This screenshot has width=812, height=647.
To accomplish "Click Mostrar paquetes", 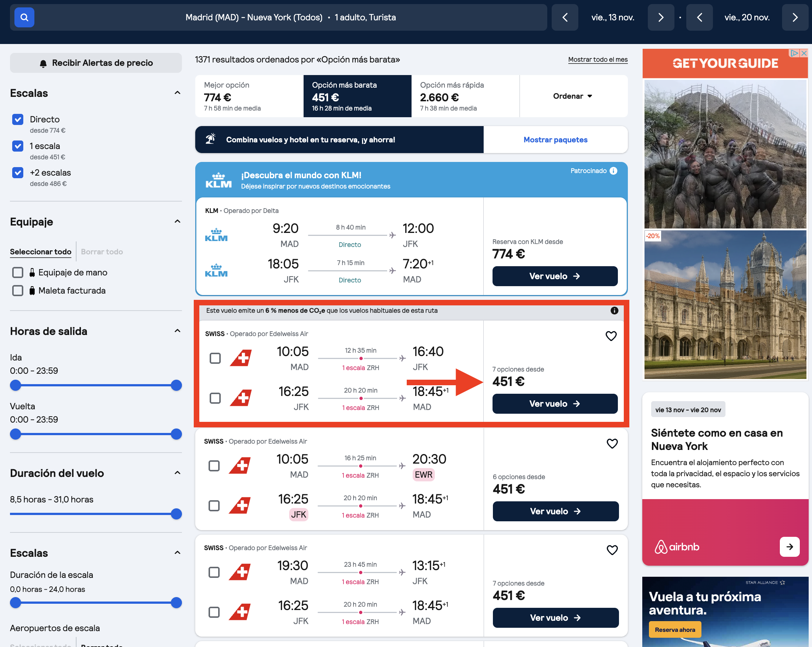I will tap(555, 140).
